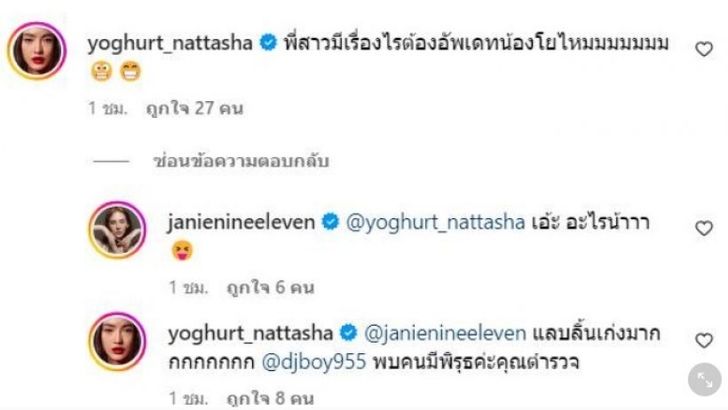Like yoghurt_nattasha's reply mentioning djboy955
Screen dimensions: 728x410
coord(704,340)
